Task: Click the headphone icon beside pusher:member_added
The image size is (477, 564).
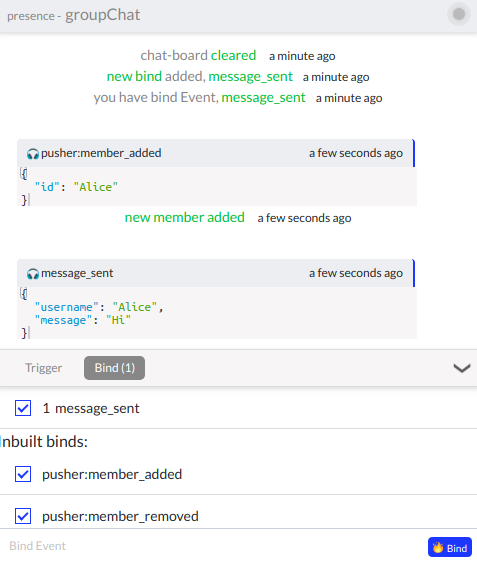Action: pos(33,154)
